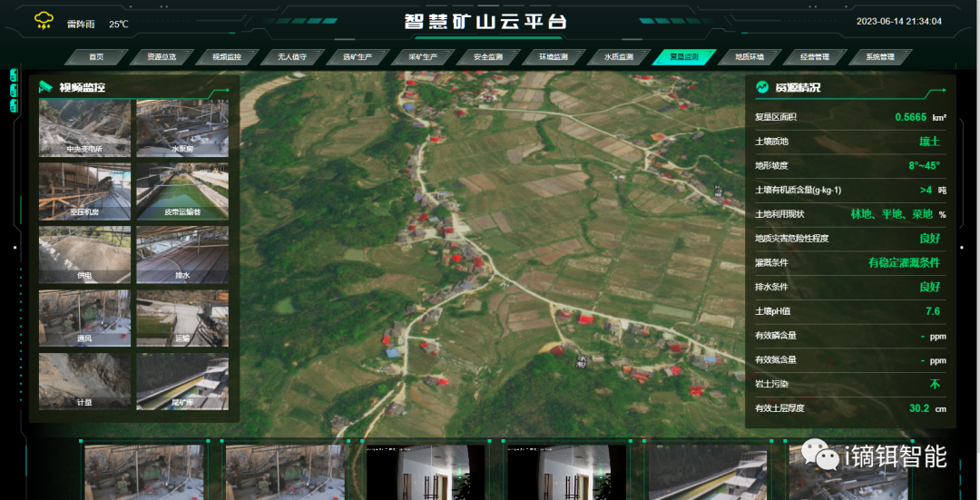Image resolution: width=980 pixels, height=500 pixels.
Task: Open the 尾矿库 camera thumbnail
Action: [182, 381]
